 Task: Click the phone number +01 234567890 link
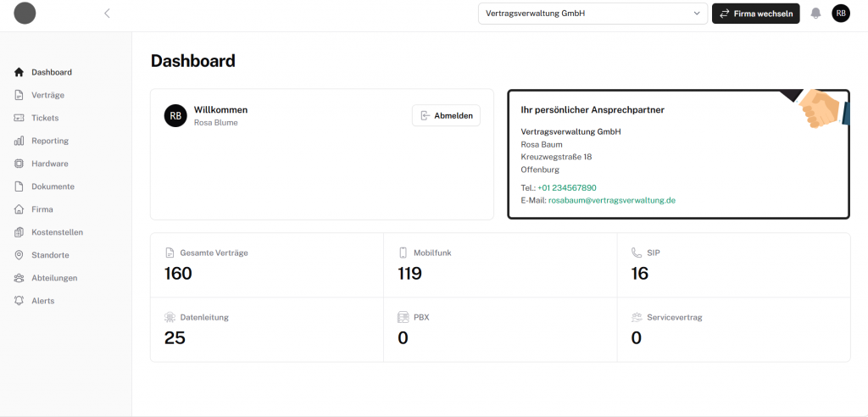566,187
